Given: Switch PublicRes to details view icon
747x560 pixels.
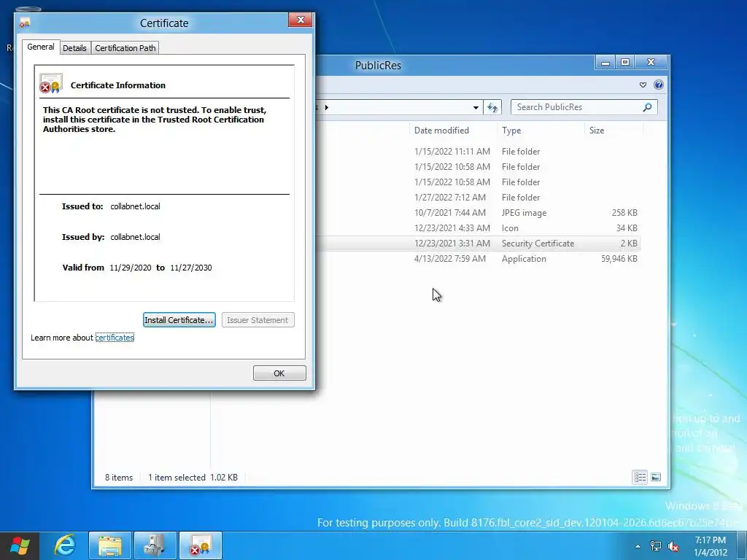Looking at the screenshot, I should click(x=640, y=477).
